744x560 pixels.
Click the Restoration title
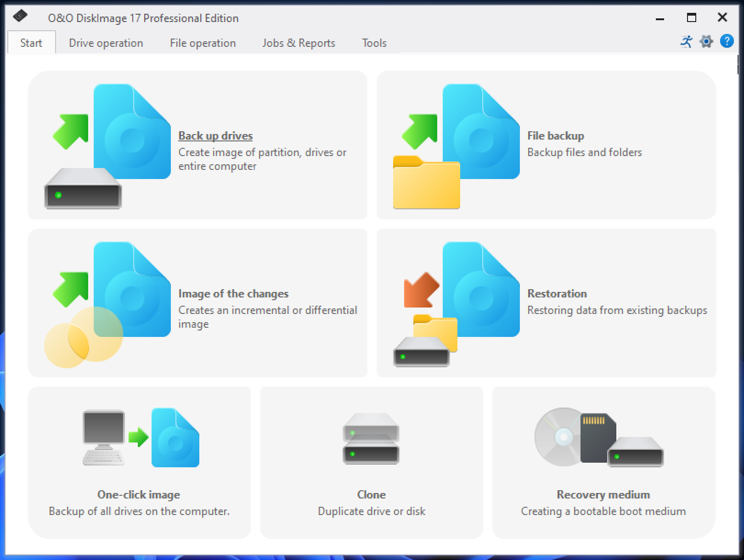(557, 294)
